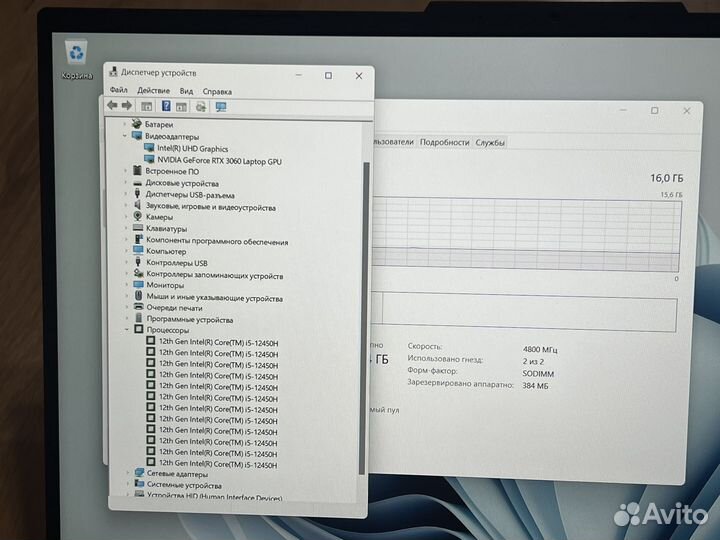
Task: Click the 4800 МГц speed value
Action: coord(540,349)
